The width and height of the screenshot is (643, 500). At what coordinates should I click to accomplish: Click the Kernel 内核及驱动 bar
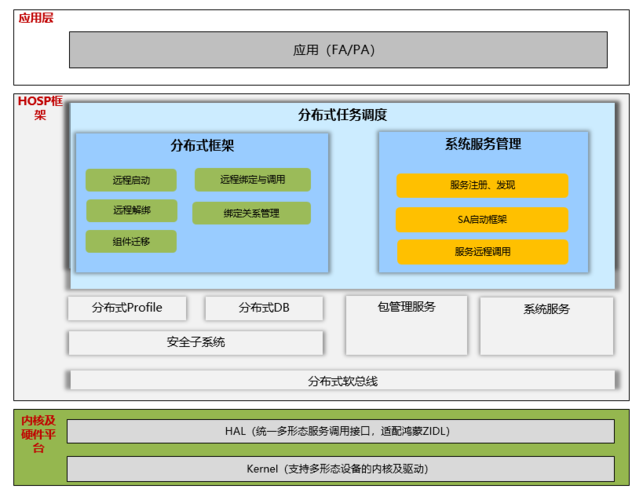[x=341, y=469]
